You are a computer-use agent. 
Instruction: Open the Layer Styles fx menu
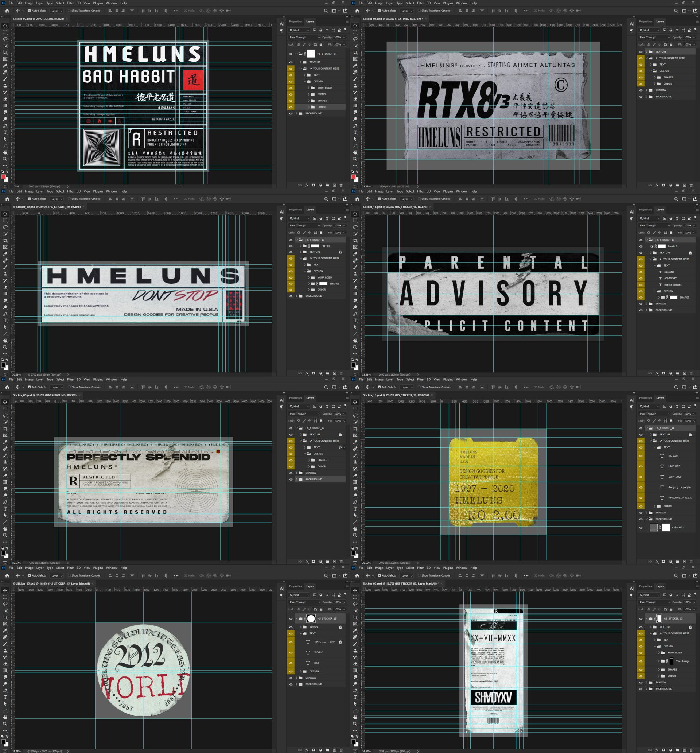point(307,185)
